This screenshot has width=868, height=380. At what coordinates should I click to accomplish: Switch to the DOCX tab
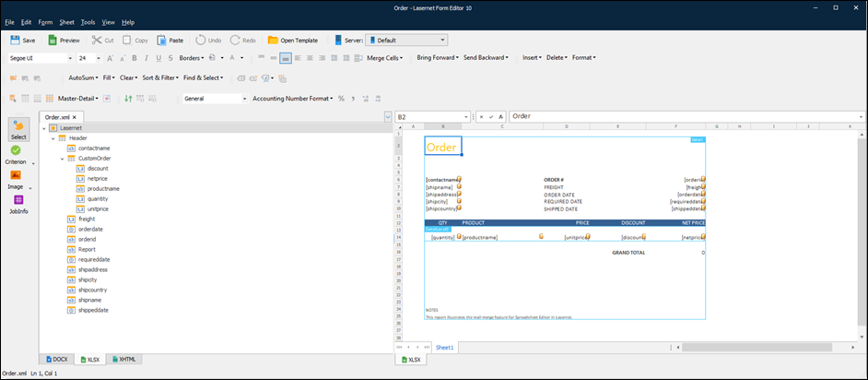[x=57, y=360]
